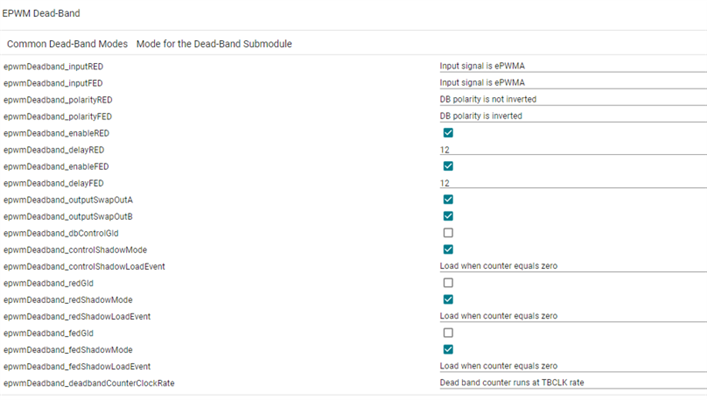Viewport: 707px width, 400px height.
Task: Open epwmDeadband_polarityFED polarity dropdown
Action: [x=570, y=116]
